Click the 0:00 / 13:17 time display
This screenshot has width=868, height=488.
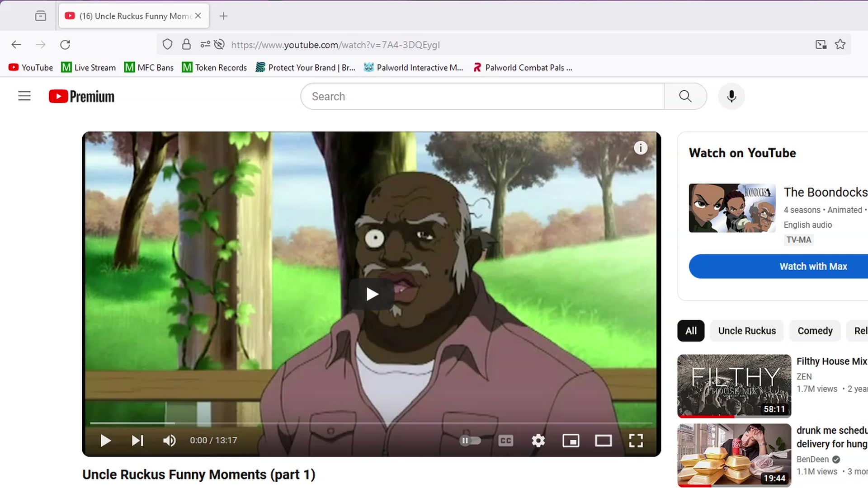click(213, 441)
